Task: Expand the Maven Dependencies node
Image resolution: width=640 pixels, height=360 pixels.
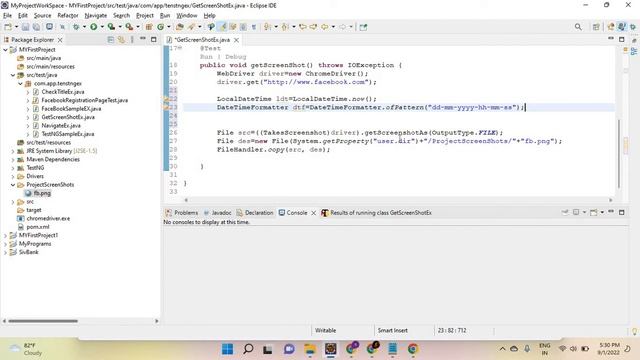Action: click(x=13, y=160)
